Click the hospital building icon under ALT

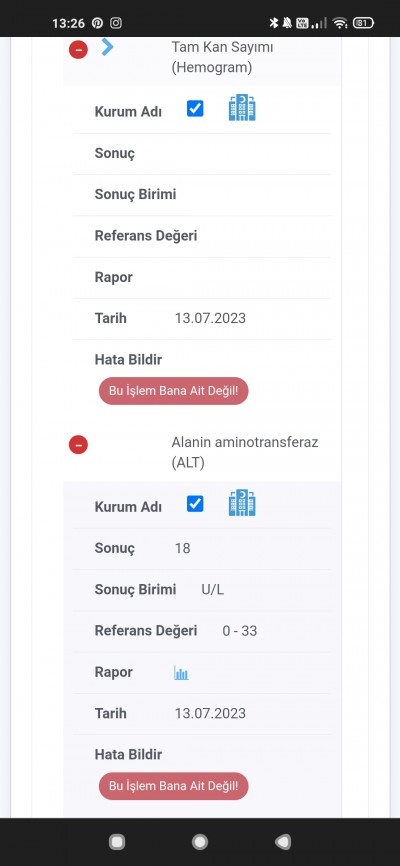click(x=242, y=503)
